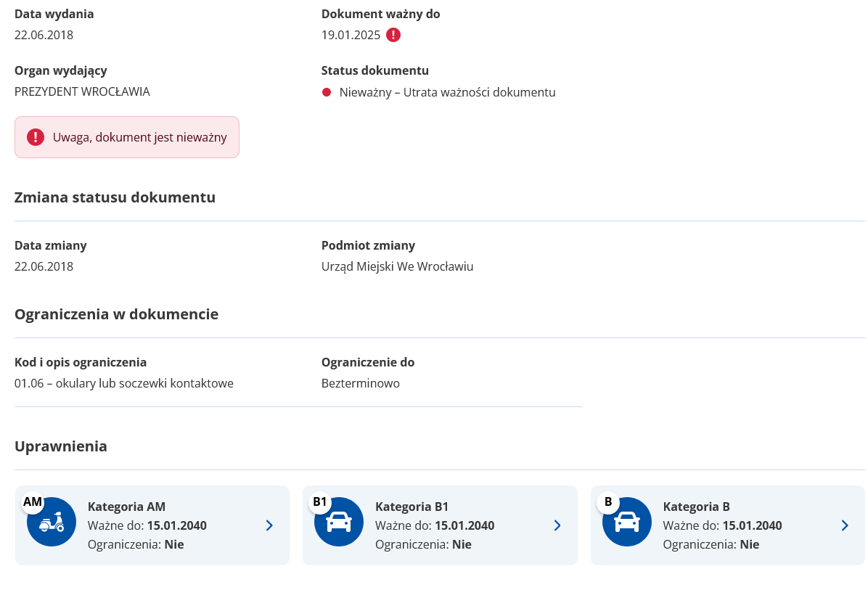Click the white B1 badge circle
Image resolution: width=868 pixels, height=590 pixels.
pyautogui.click(x=320, y=502)
